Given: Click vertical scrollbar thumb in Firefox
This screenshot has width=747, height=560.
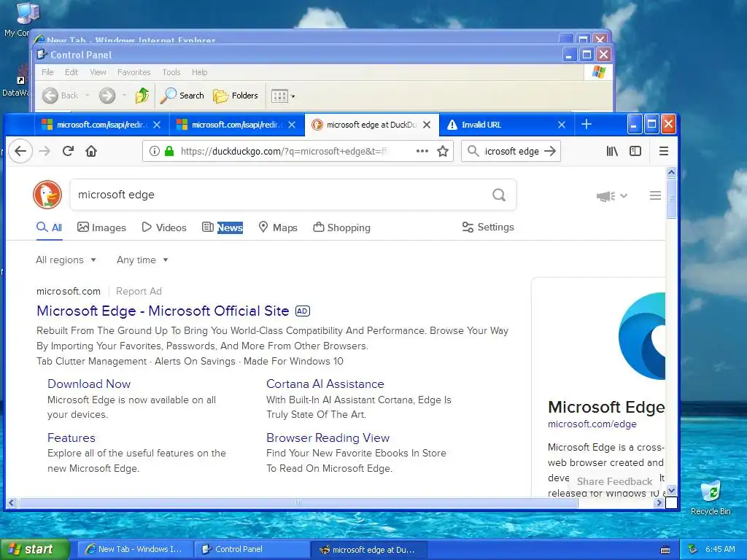Looking at the screenshot, I should (x=671, y=198).
